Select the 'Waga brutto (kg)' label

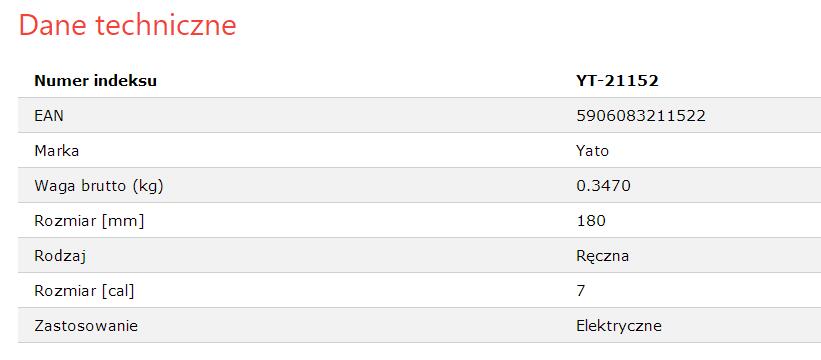[98, 186]
